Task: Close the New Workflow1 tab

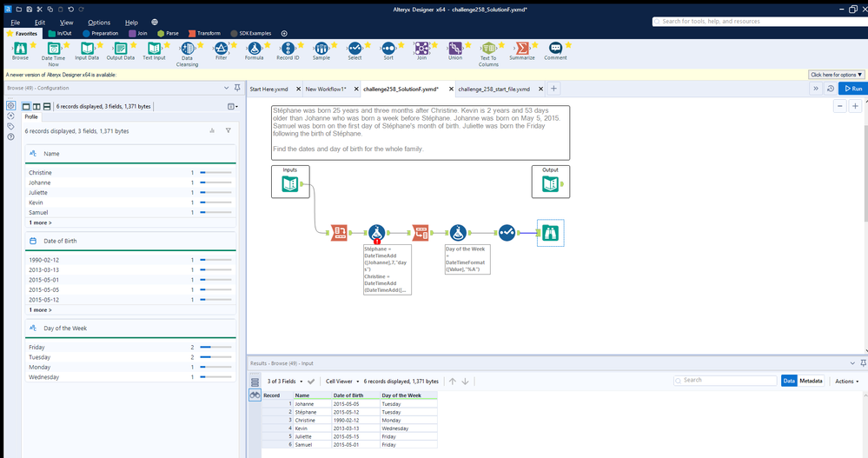Action: [356, 89]
